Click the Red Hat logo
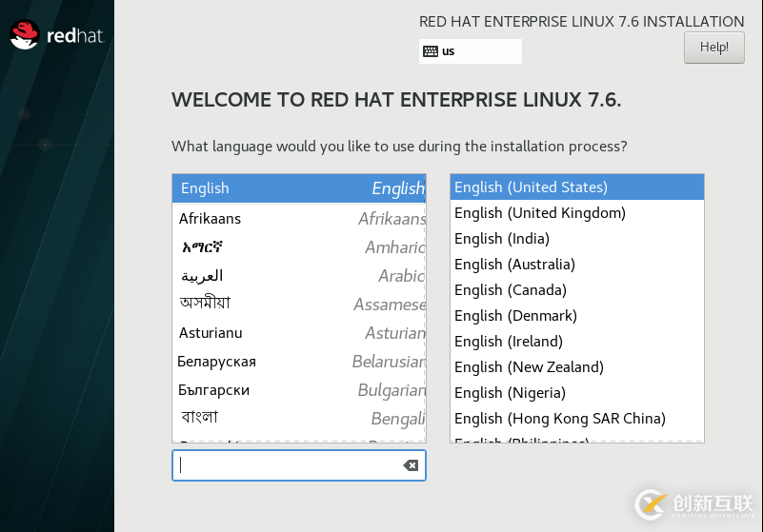 (56, 34)
